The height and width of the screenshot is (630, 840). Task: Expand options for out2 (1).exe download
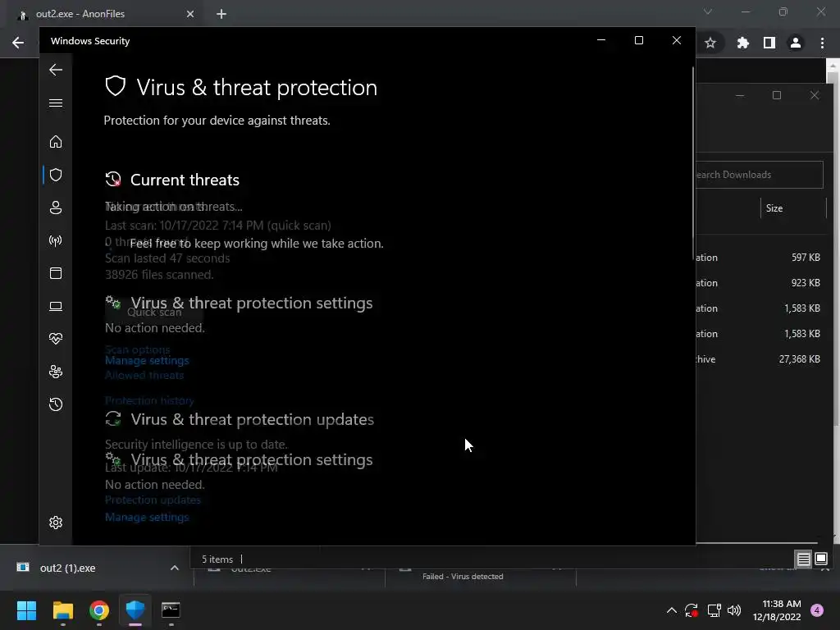[x=175, y=568]
